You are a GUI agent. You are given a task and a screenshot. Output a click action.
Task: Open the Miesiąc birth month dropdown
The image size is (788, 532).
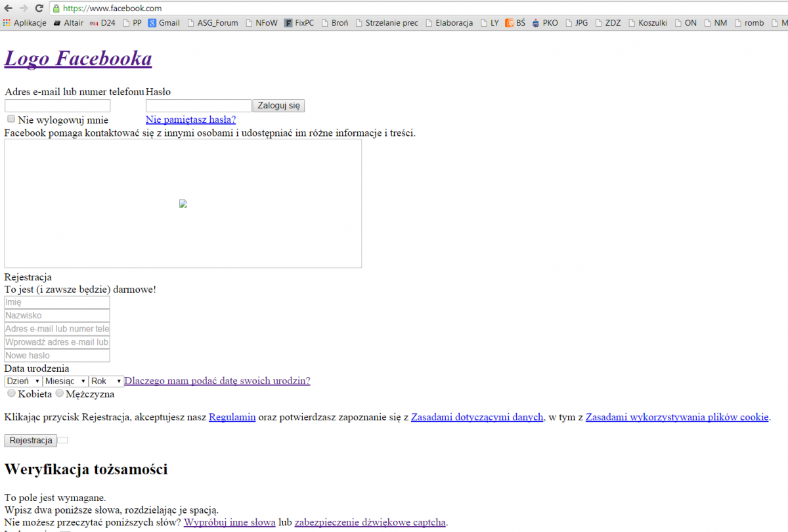point(66,381)
